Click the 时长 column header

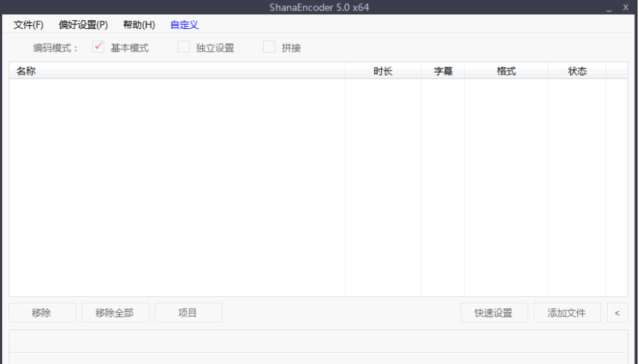pos(383,71)
